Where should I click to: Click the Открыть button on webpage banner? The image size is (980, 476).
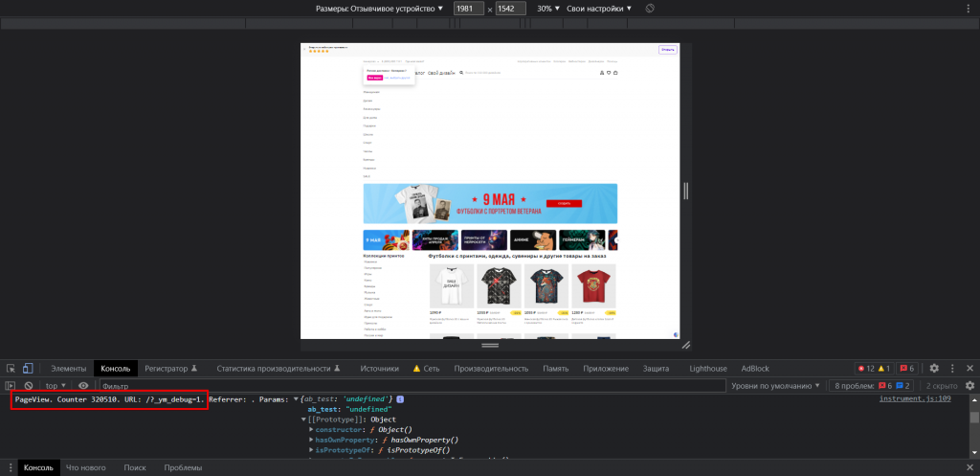pyautogui.click(x=667, y=50)
